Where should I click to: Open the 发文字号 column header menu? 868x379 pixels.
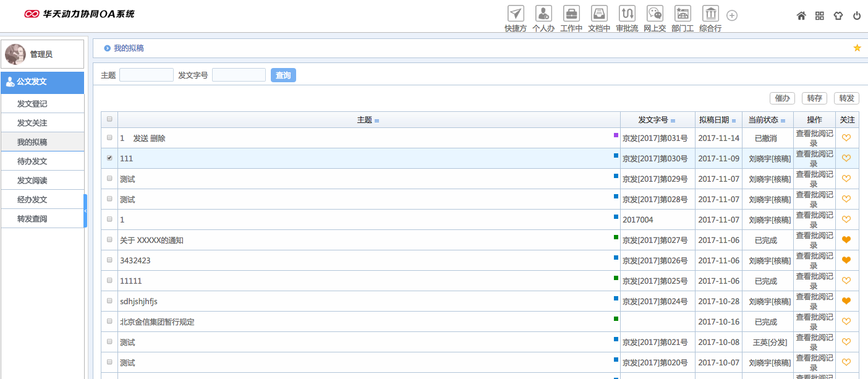(x=673, y=121)
